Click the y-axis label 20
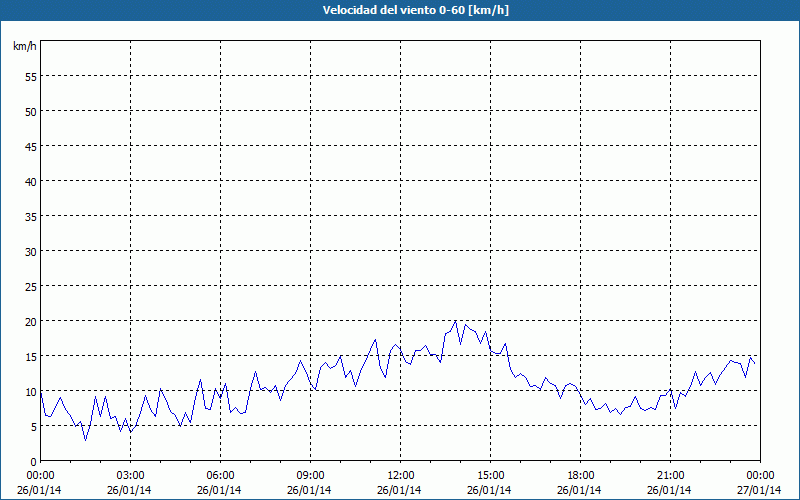Viewport: 800px width, 500px height. tap(31, 322)
